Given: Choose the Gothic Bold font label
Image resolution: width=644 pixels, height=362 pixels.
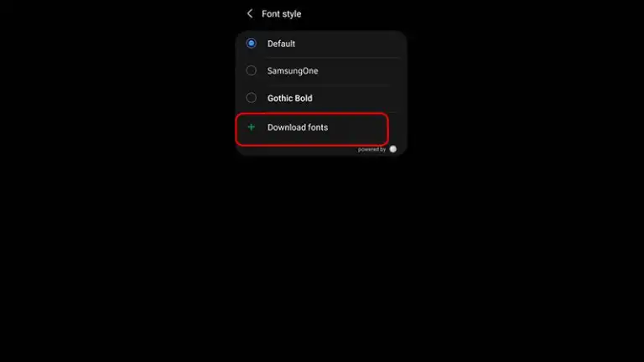Looking at the screenshot, I should coord(290,98).
